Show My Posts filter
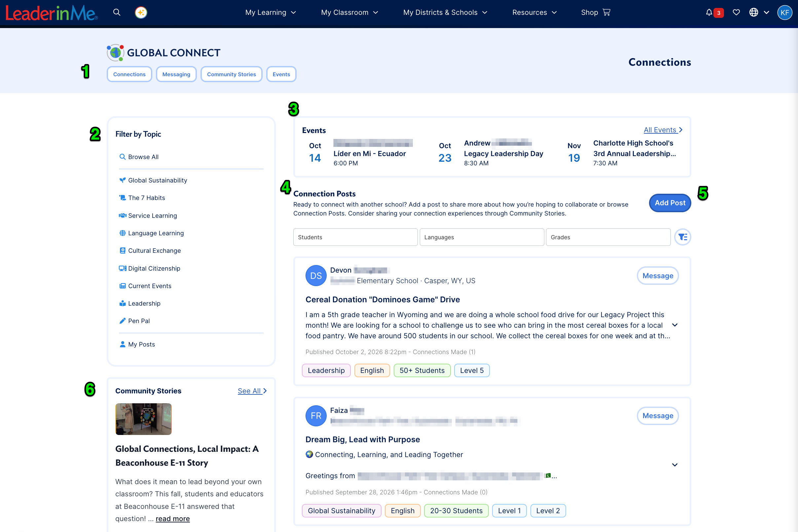 pyautogui.click(x=137, y=344)
